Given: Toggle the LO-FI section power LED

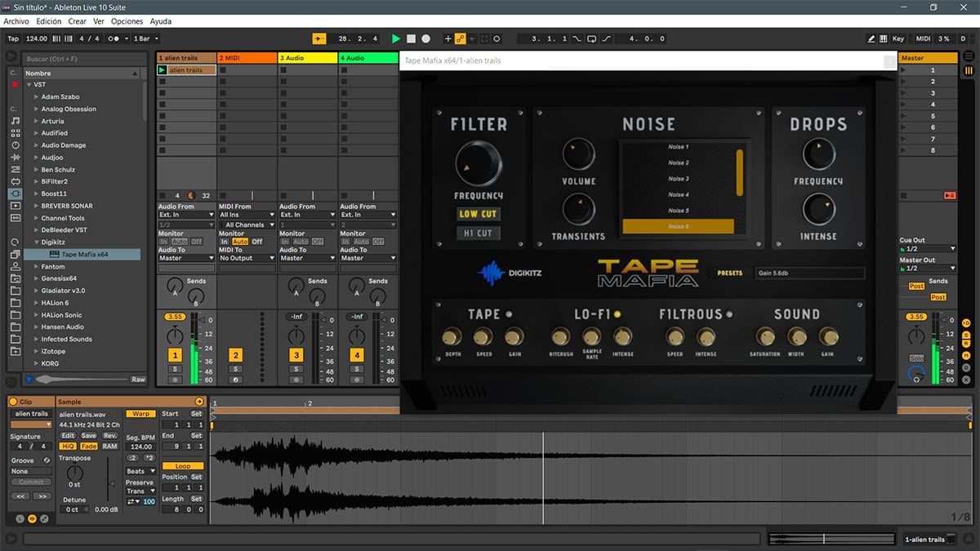Looking at the screenshot, I should (617, 313).
